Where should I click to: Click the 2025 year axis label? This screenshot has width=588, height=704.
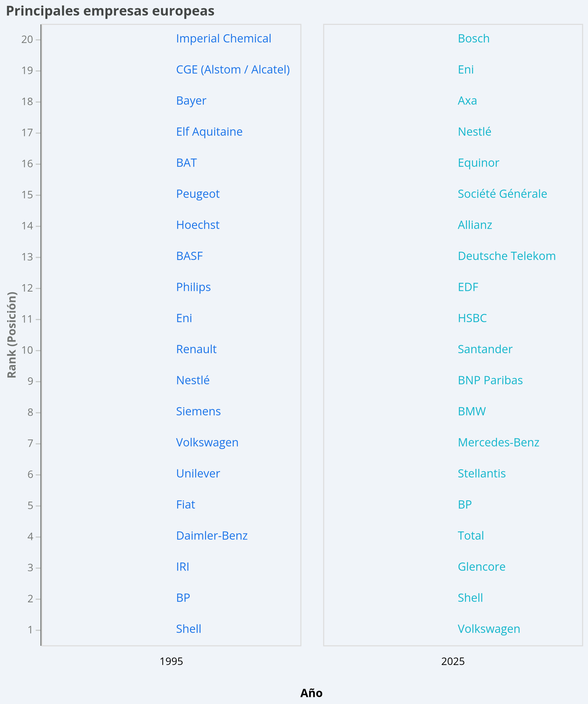(453, 661)
